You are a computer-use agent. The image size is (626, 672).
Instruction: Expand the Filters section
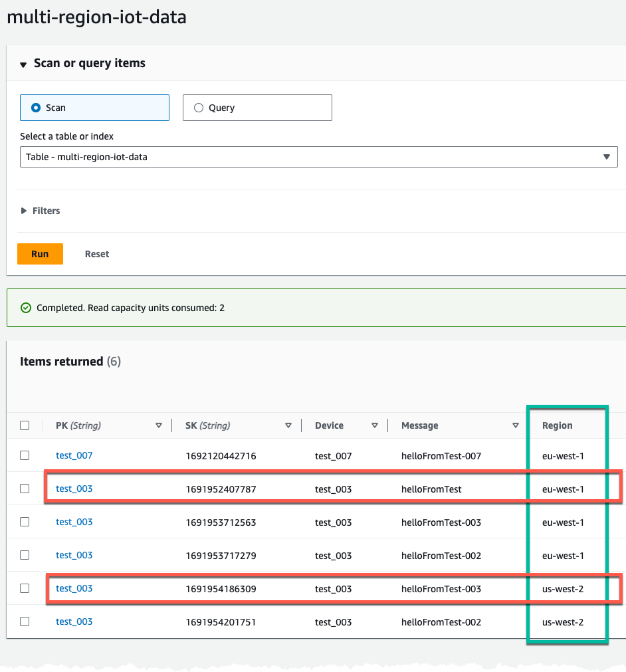[x=23, y=211]
